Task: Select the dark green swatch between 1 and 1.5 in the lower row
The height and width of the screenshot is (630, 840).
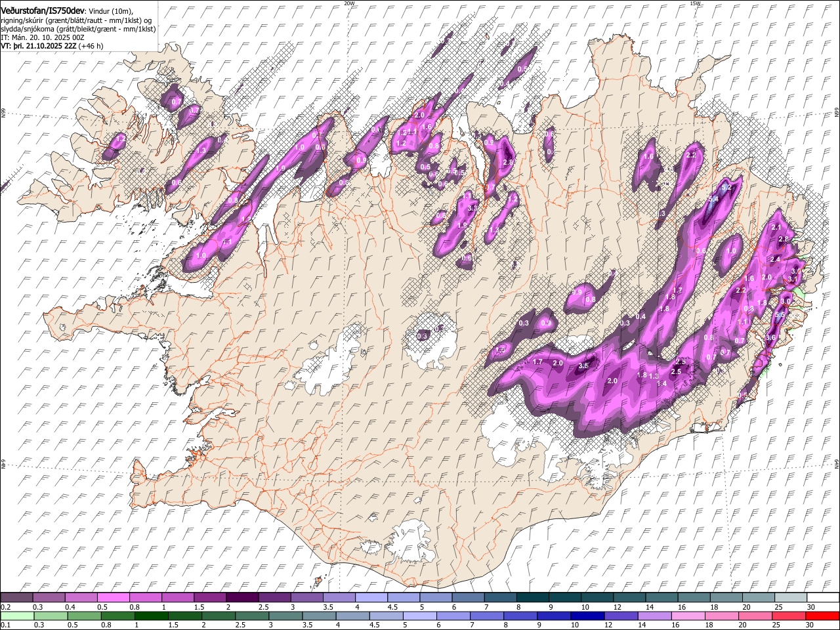Action: pyautogui.click(x=151, y=616)
